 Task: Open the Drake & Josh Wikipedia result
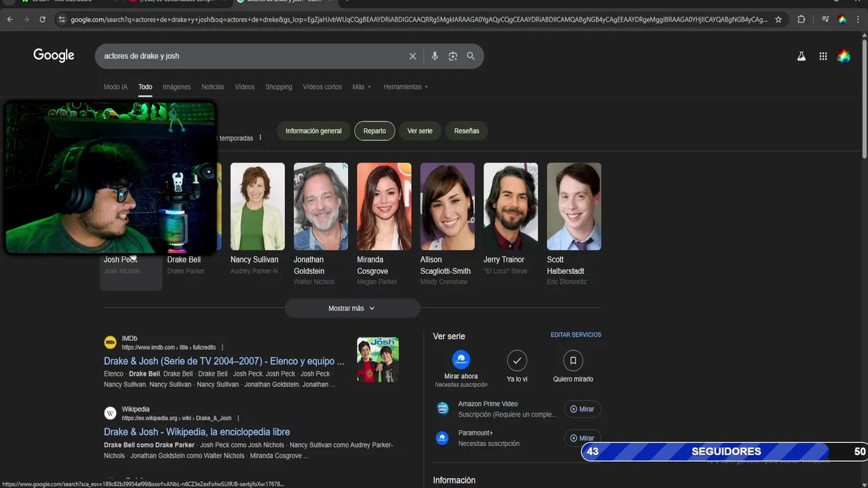click(197, 432)
